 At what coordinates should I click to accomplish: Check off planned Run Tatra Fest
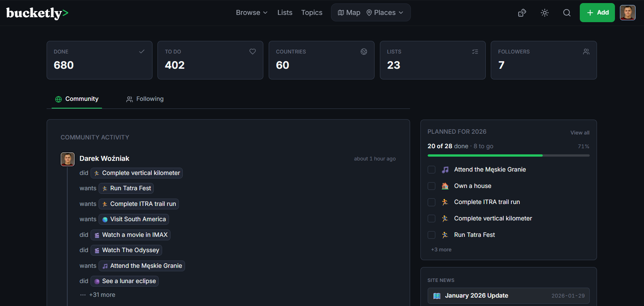coord(431,235)
